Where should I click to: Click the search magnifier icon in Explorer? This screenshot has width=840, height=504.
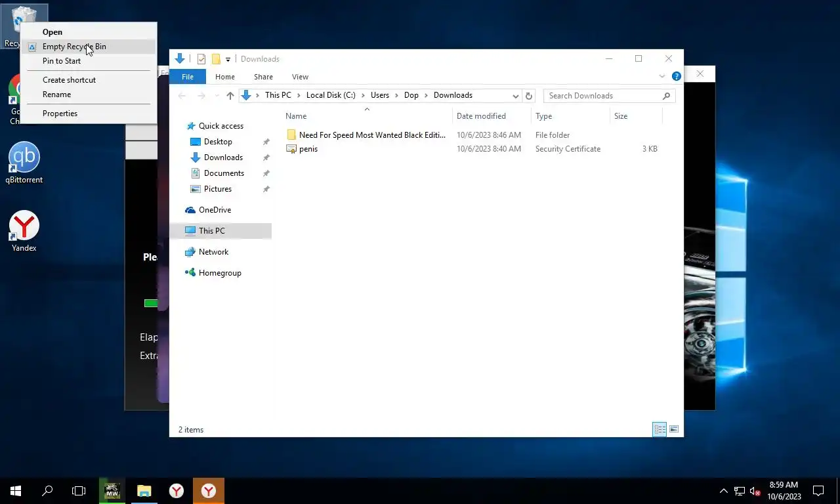pos(666,96)
